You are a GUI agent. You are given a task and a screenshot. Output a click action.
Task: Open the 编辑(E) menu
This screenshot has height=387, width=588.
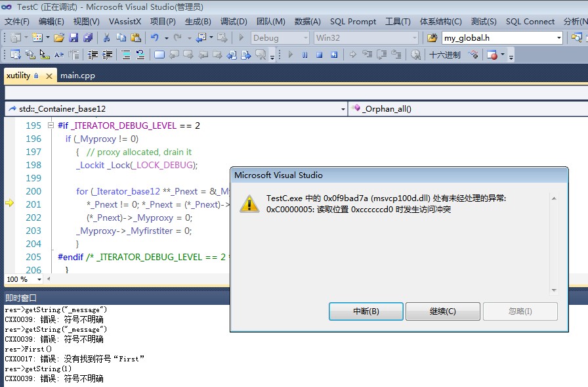[x=51, y=22]
